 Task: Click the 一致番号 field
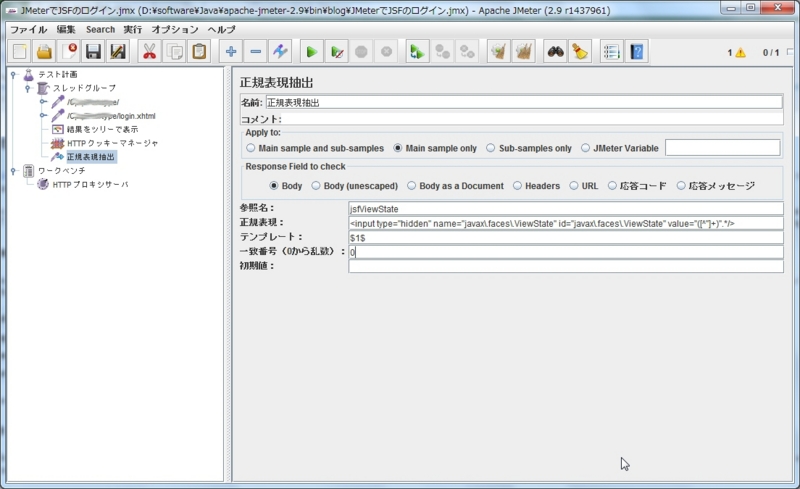[x=566, y=252]
